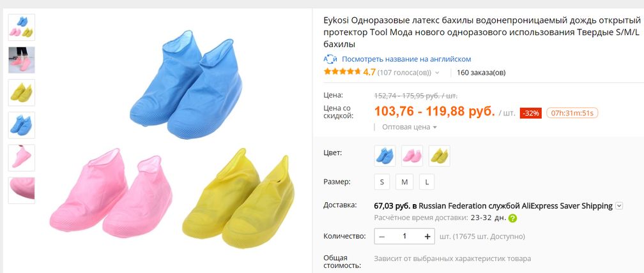Show the blue shoe covers thumbnail
Screen dimensions: 644x273
click(x=22, y=125)
